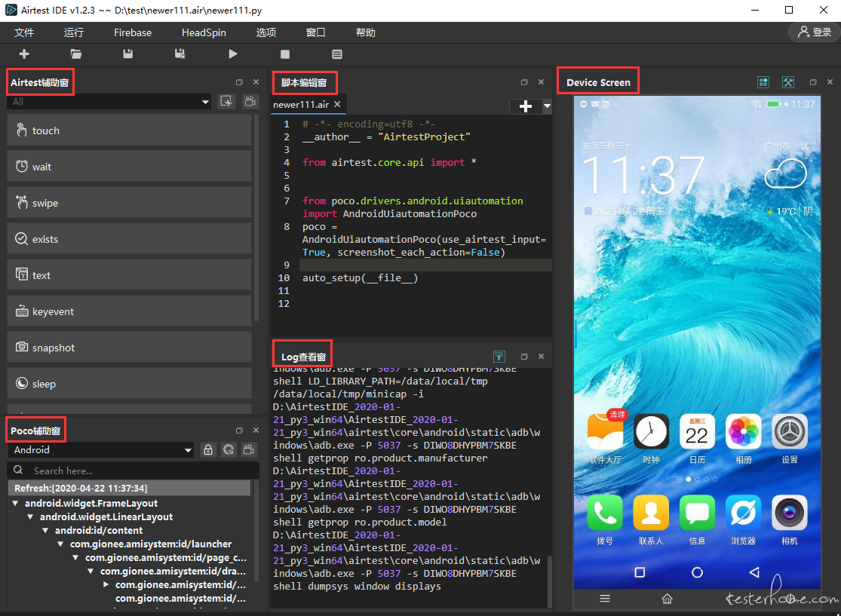Collapse the android:id/content tree node
841x616 pixels.
[45, 530]
